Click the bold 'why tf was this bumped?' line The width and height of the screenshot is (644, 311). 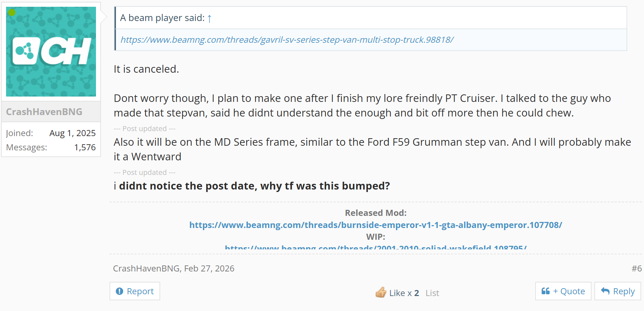point(254,186)
